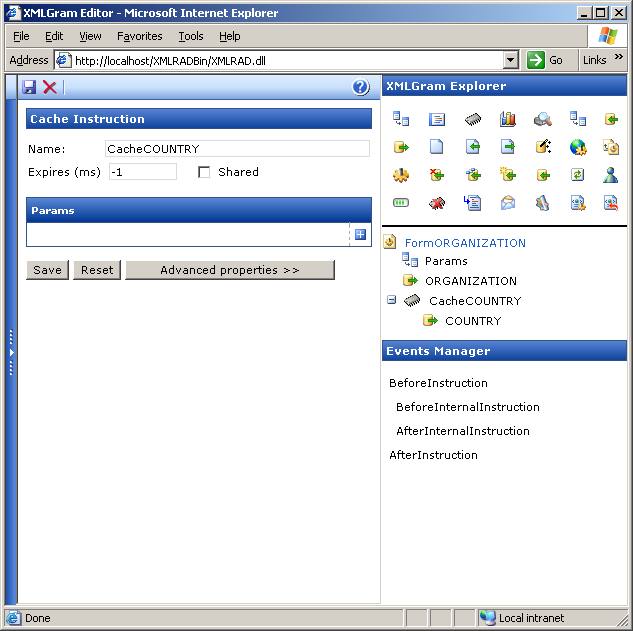Open the Address bar dropdown arrow
633x631 pixels.
pyautogui.click(x=510, y=60)
